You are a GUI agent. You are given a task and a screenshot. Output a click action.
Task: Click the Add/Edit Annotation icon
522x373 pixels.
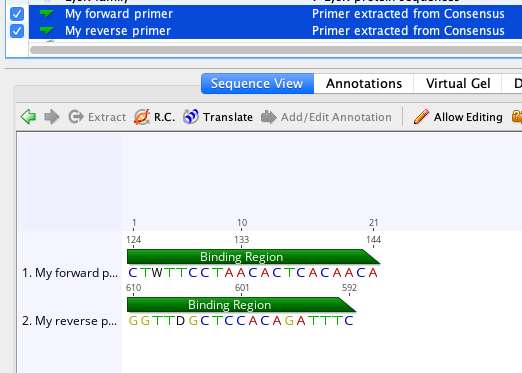pos(269,117)
